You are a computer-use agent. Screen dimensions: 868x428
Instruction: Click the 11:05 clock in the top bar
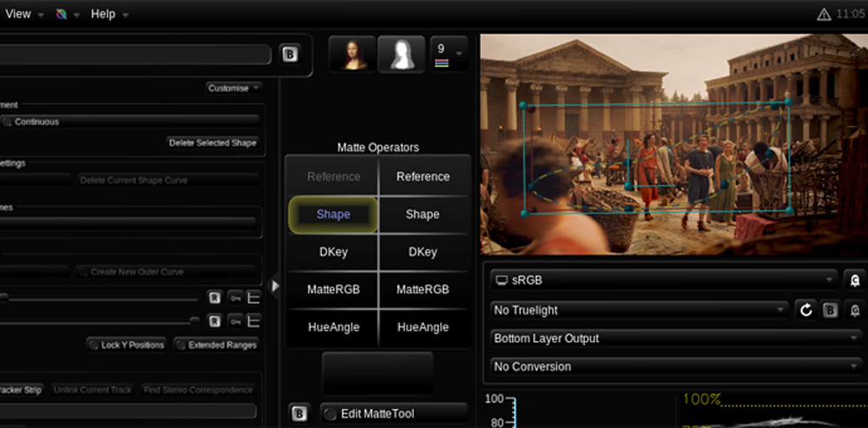pos(851,15)
